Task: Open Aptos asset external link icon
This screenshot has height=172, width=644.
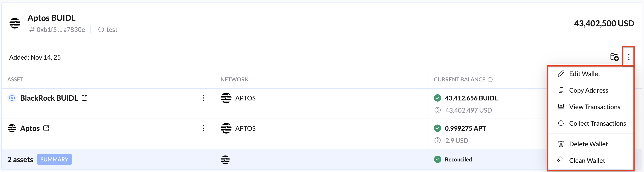Action: click(x=46, y=128)
